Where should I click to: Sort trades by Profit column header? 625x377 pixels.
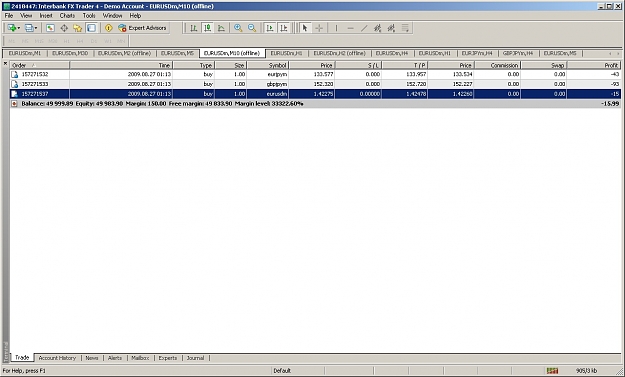pyautogui.click(x=594, y=65)
